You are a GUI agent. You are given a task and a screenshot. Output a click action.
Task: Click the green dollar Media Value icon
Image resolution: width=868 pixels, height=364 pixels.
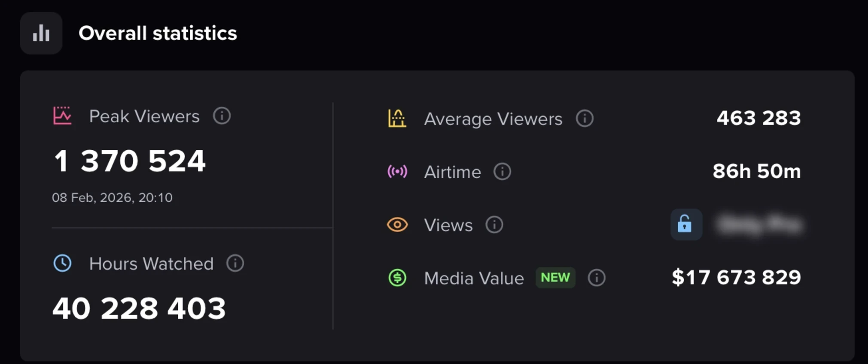click(x=397, y=278)
